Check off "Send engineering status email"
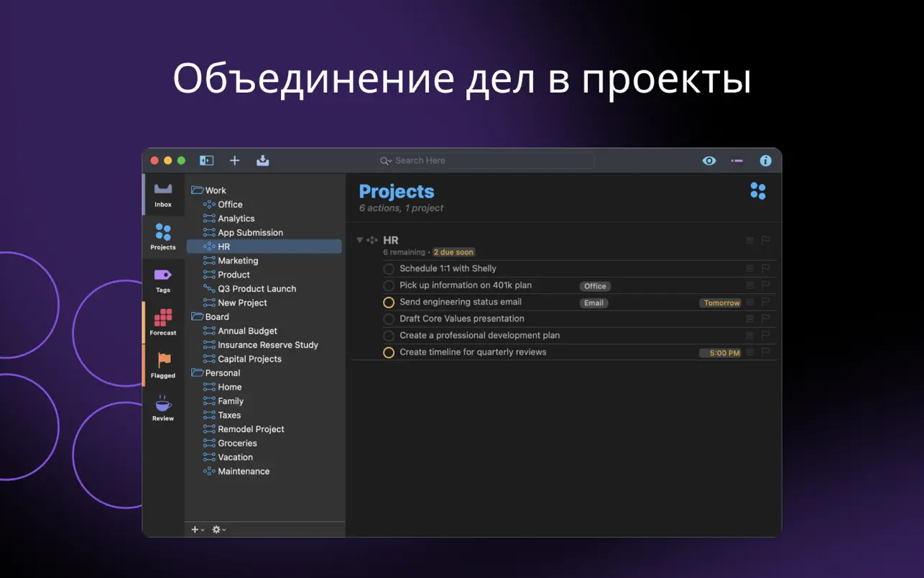This screenshot has height=578, width=924. coord(389,303)
